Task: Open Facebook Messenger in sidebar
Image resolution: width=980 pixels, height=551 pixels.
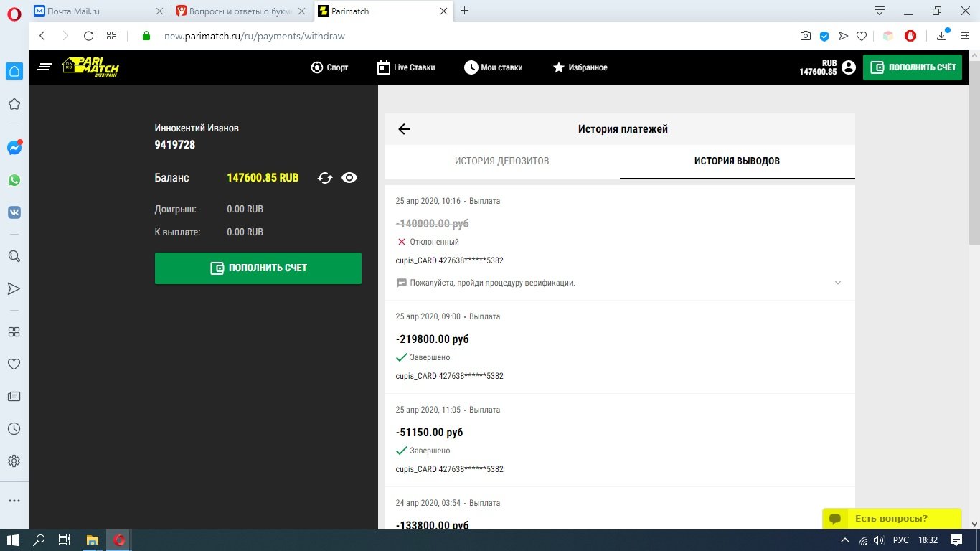Action: click(14, 148)
